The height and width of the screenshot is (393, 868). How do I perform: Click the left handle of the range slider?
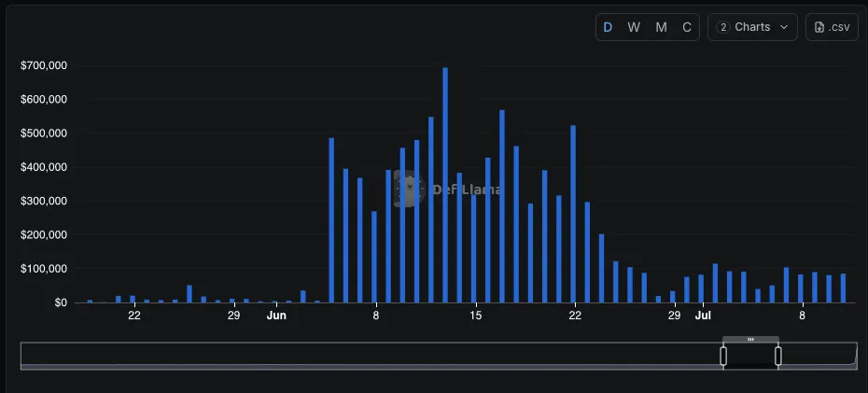point(723,356)
